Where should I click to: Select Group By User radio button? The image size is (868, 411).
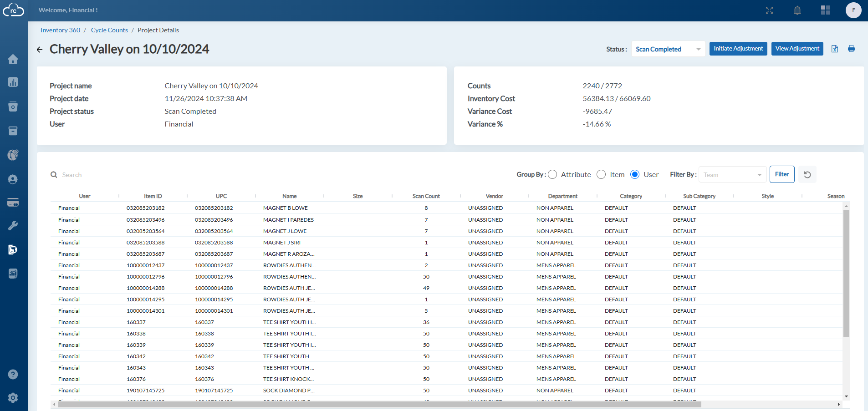coord(635,174)
